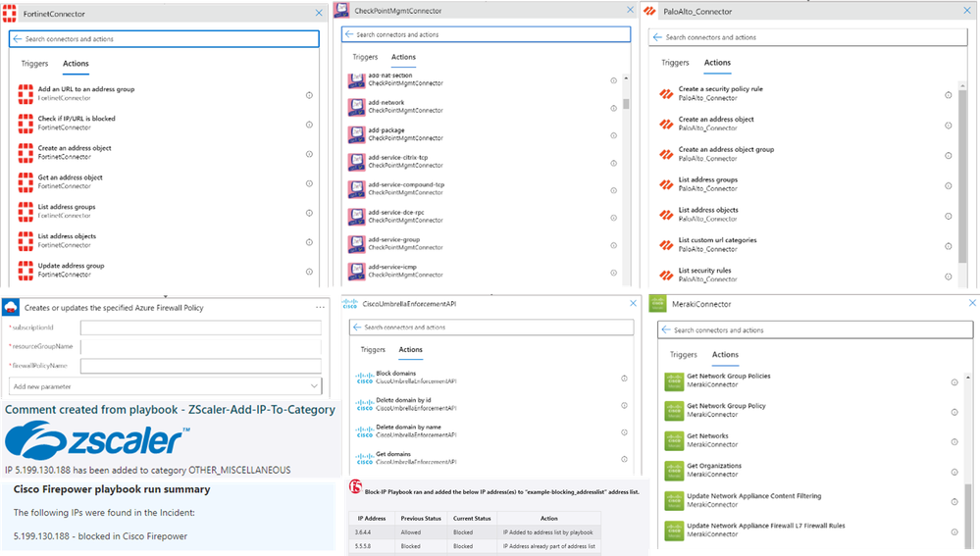Click Meraki icon beside Get Network Group Policies

[674, 381]
